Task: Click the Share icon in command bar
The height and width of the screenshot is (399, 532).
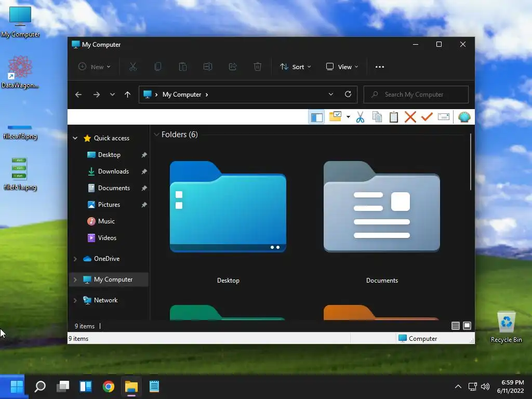Action: click(x=233, y=67)
